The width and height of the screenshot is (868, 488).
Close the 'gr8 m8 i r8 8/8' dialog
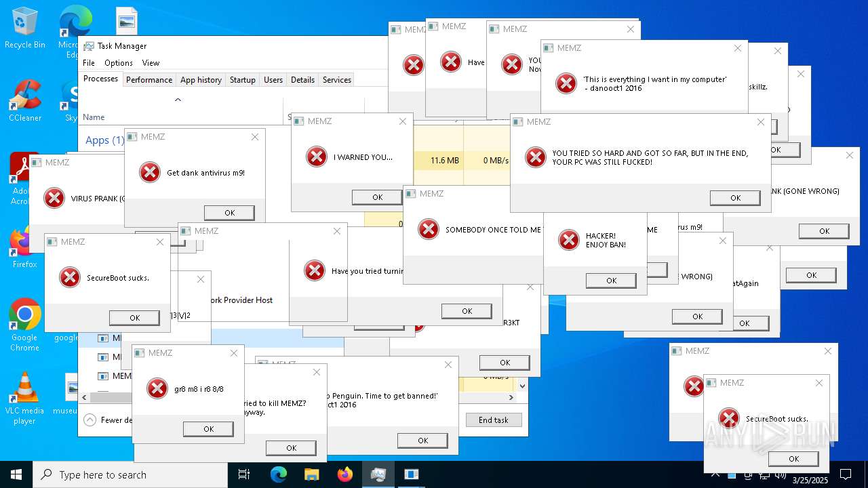(234, 353)
